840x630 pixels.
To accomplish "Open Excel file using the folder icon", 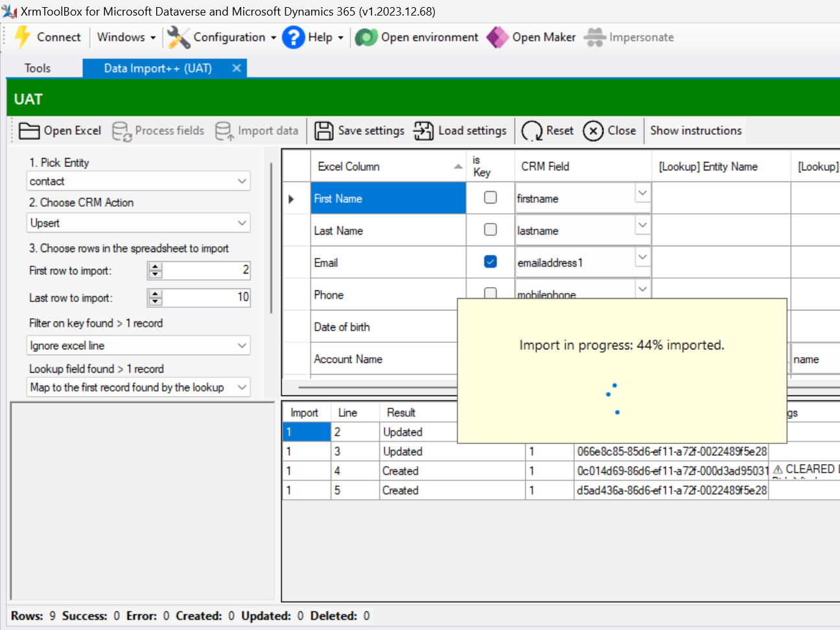I will 30,130.
